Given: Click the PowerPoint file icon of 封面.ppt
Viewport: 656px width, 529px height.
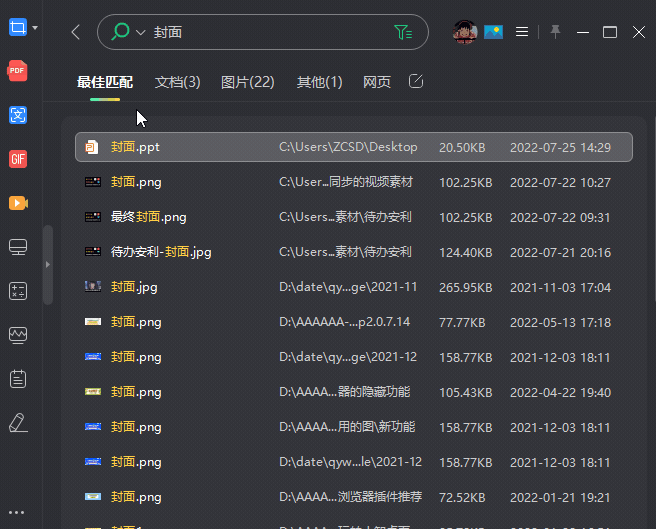Looking at the screenshot, I should [x=92, y=147].
